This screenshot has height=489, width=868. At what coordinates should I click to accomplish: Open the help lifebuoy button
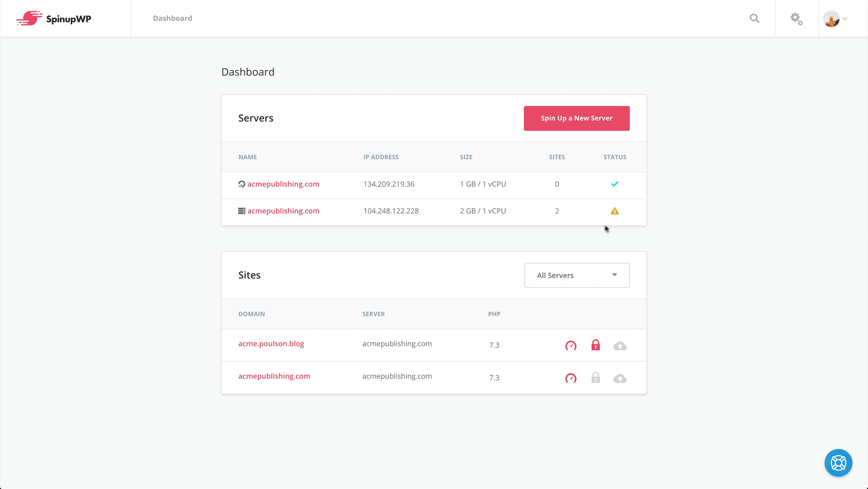[838, 463]
